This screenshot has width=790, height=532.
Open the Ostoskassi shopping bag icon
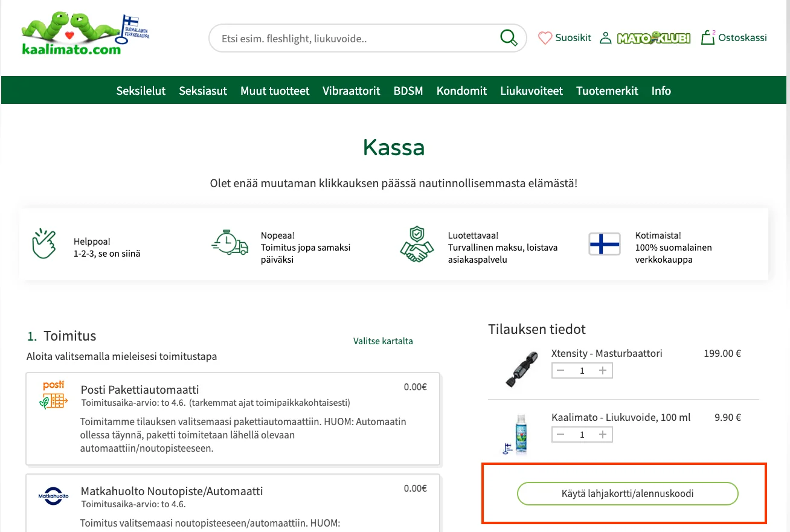click(707, 37)
